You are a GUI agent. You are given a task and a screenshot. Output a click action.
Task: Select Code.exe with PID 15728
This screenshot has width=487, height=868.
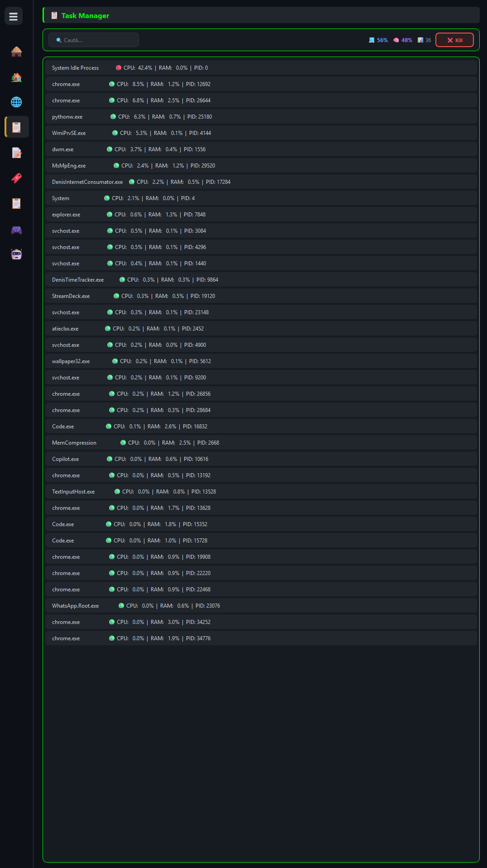pyautogui.click(x=261, y=541)
